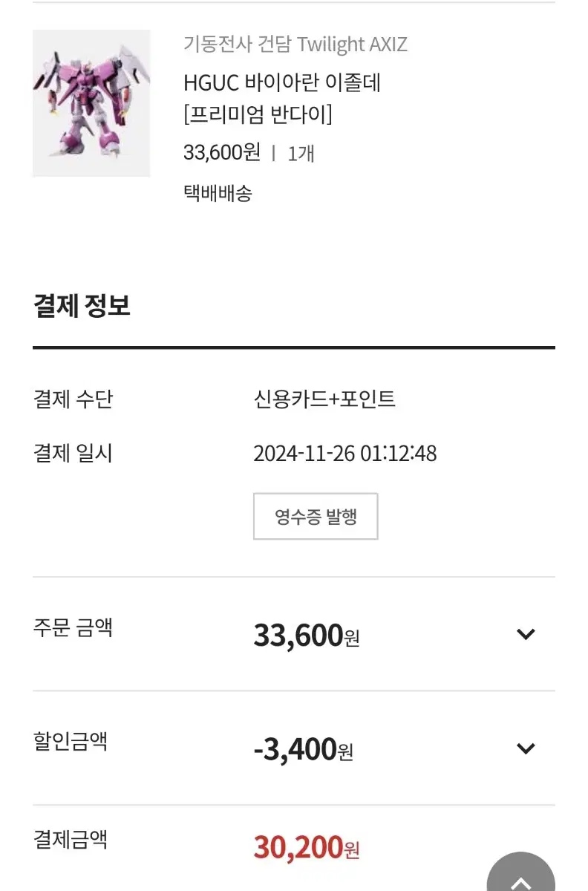Select the 할인금액 row label
The image size is (588, 891).
71,741
